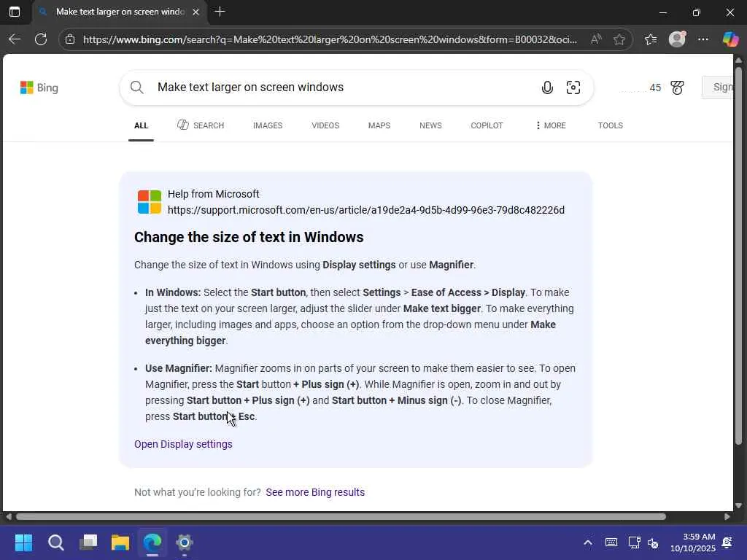
Task: Click the Read aloud icon in address bar
Action: (x=596, y=39)
